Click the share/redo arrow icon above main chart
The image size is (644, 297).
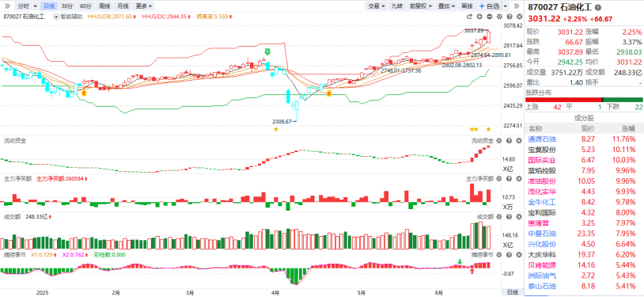[x=469, y=17]
